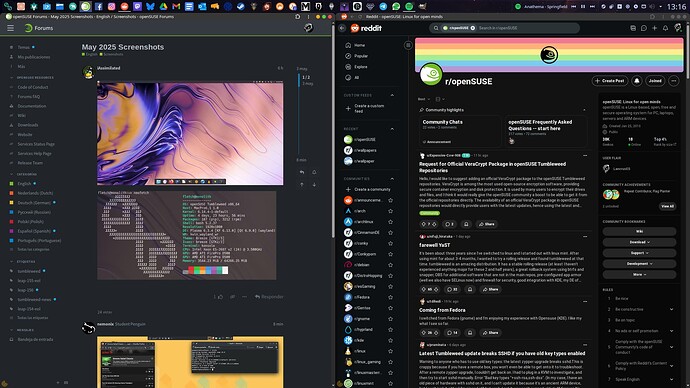Click the community notification bell beside Joined
The height and width of the screenshot is (388, 690).
[x=637, y=81]
